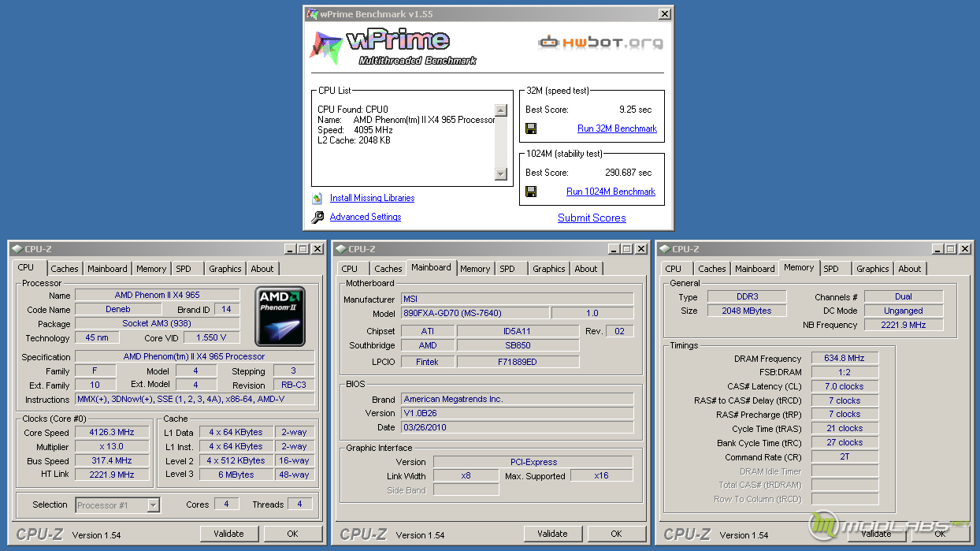Click the Core VID value 1.550 V
Image resolution: width=980 pixels, height=551 pixels.
click(x=212, y=338)
